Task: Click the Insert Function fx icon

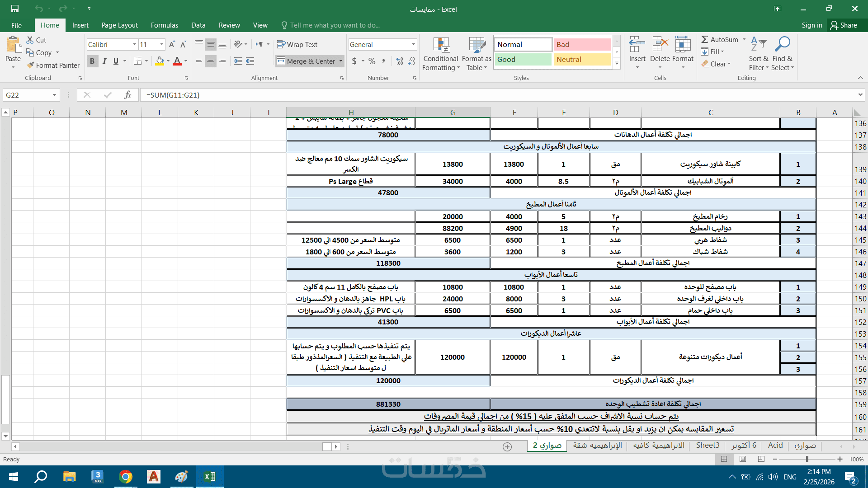Action: click(127, 95)
